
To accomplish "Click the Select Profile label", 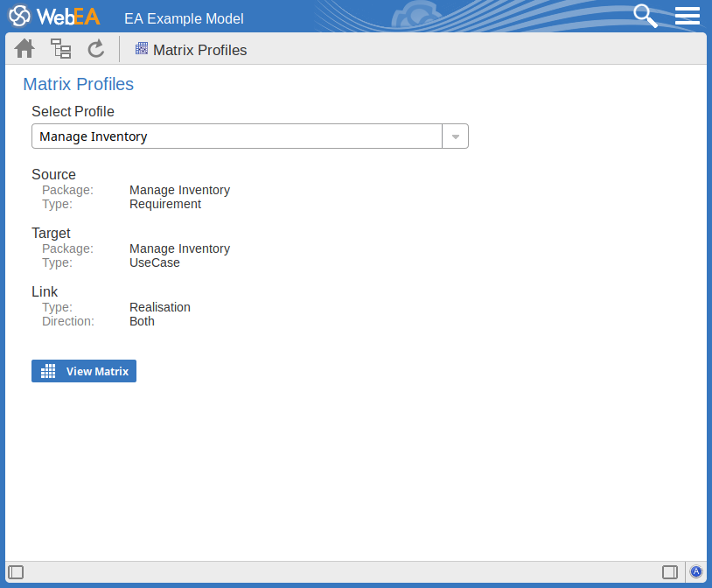I will pyautogui.click(x=73, y=112).
